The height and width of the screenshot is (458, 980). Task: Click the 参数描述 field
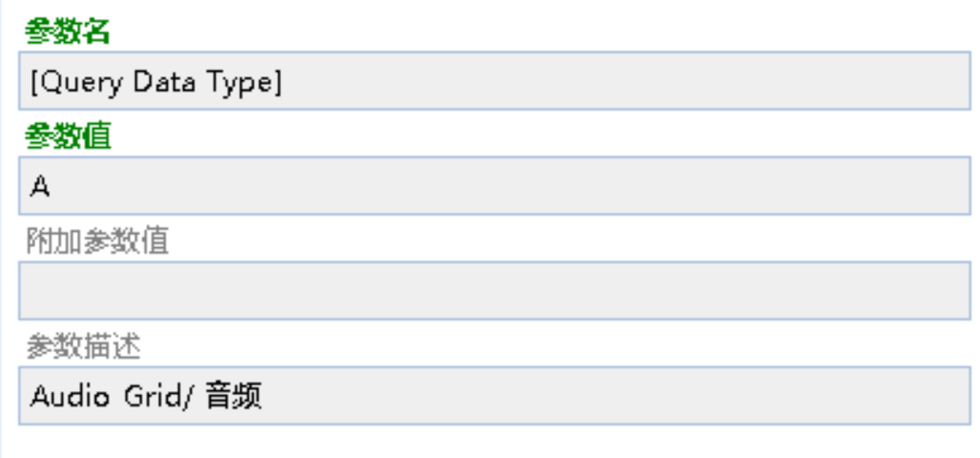pyautogui.click(x=495, y=395)
